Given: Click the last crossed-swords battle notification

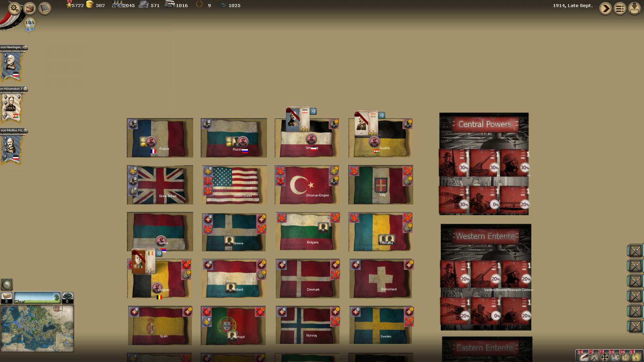Looking at the screenshot, I should pyautogui.click(x=635, y=326).
